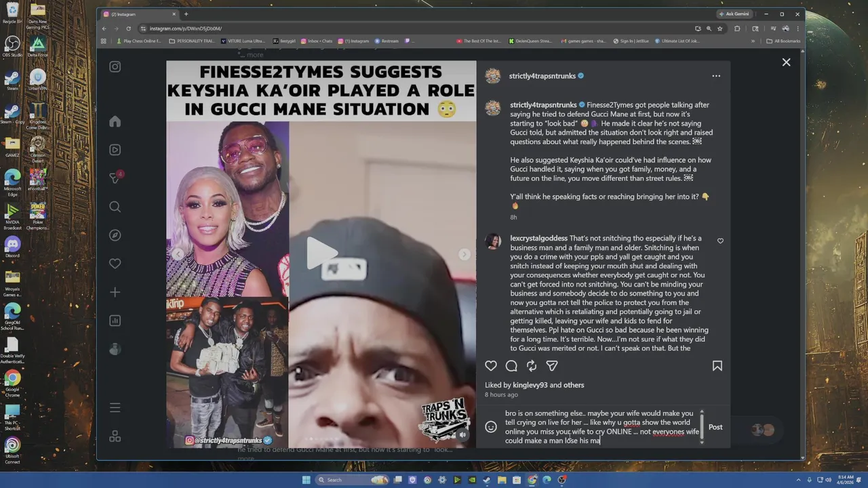
Task: Open the three-dot post options menu
Action: (716, 76)
